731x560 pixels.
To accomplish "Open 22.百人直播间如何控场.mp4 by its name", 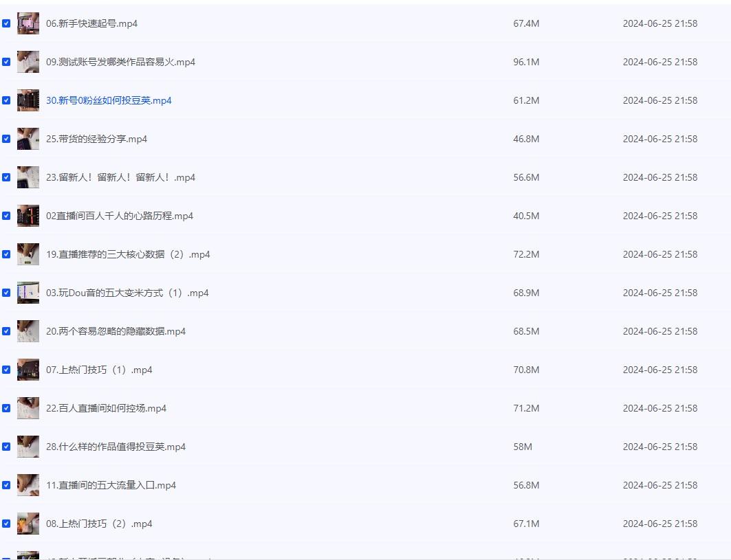I will pyautogui.click(x=106, y=408).
